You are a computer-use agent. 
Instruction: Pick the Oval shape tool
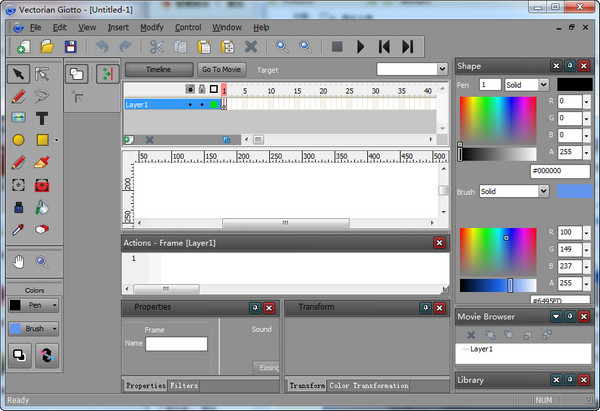click(x=18, y=140)
